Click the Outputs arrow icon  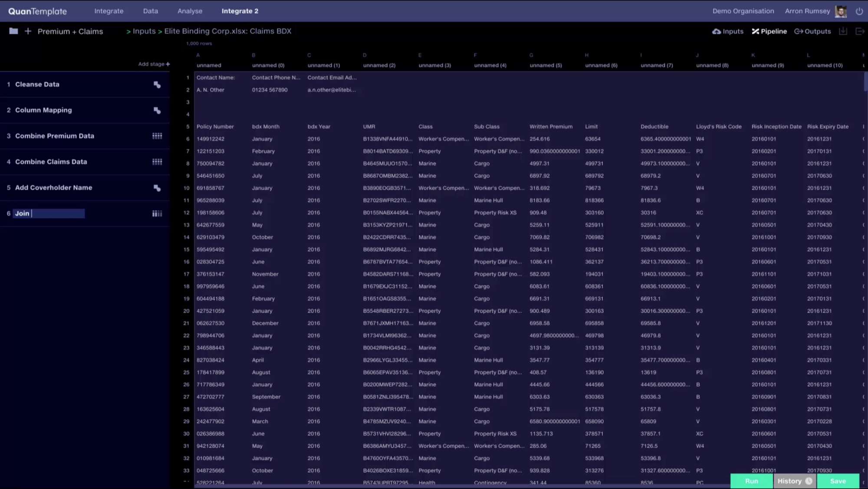click(x=799, y=31)
